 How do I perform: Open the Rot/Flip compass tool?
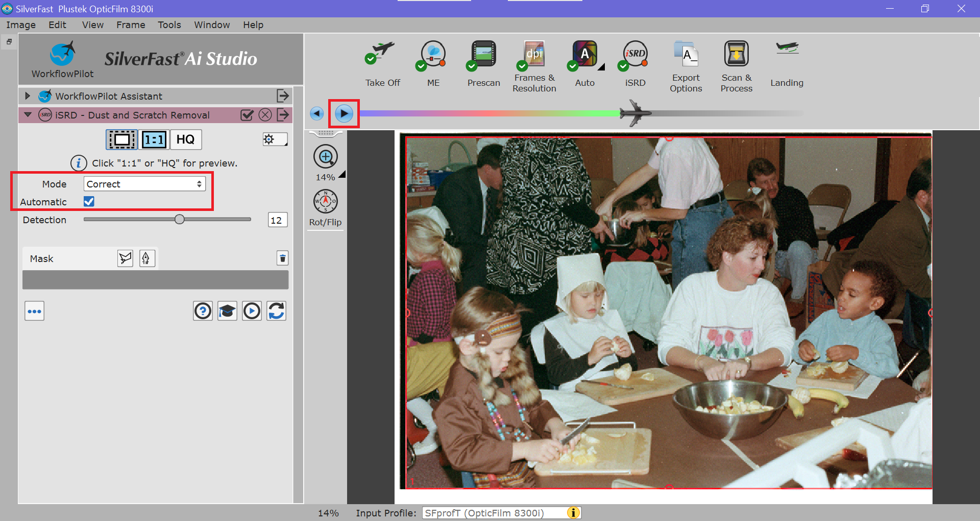point(325,201)
